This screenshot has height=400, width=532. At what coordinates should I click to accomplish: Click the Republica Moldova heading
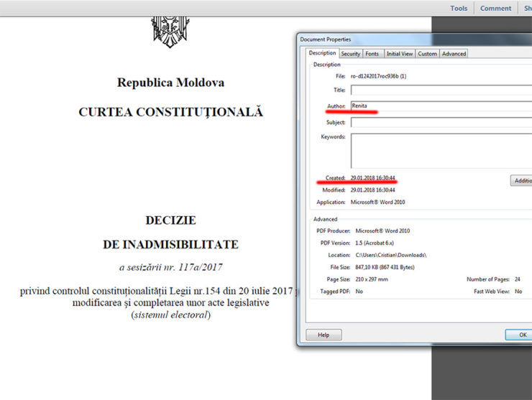tap(170, 83)
